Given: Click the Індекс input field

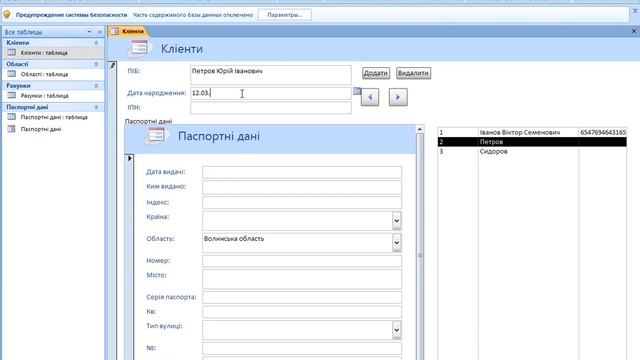Looking at the screenshot, I should tap(302, 202).
